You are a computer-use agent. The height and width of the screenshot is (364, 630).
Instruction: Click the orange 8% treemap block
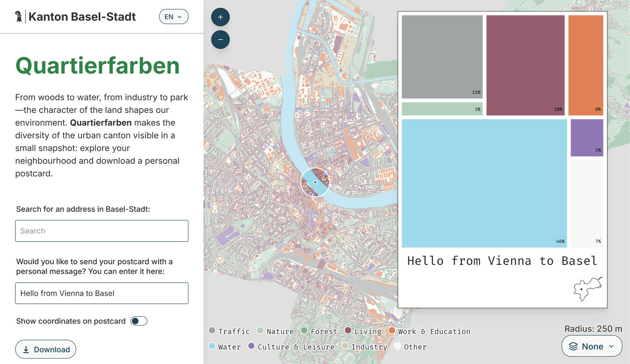click(x=586, y=65)
